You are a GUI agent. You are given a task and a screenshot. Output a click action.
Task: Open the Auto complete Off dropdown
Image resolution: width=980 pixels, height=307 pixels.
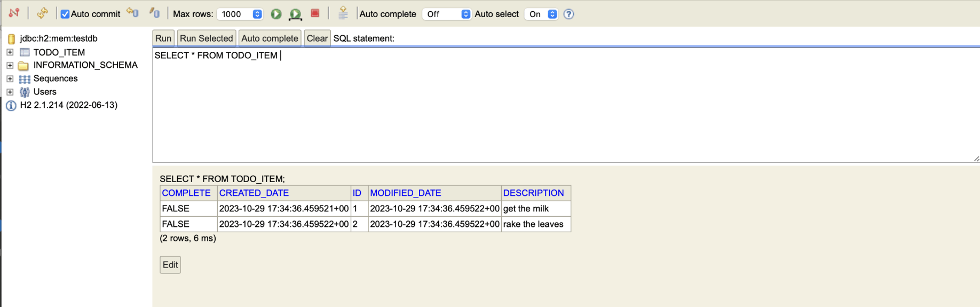click(x=446, y=14)
